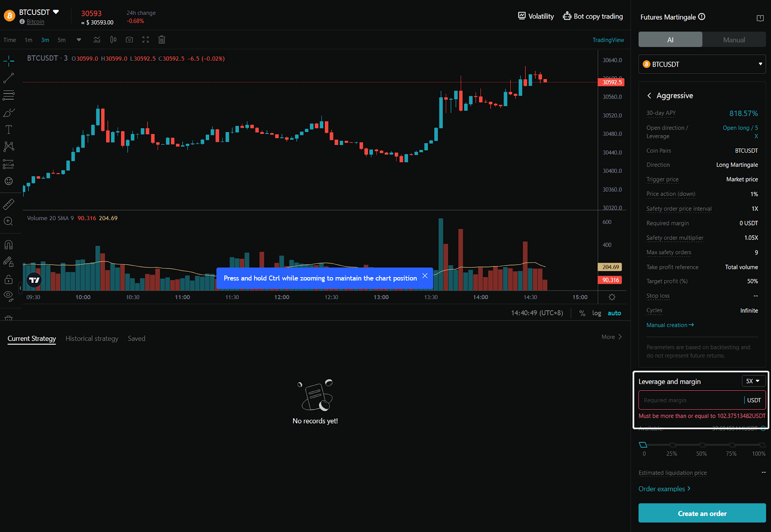This screenshot has width=771, height=532.
Task: Open the Historical strategy tab
Action: tap(92, 338)
